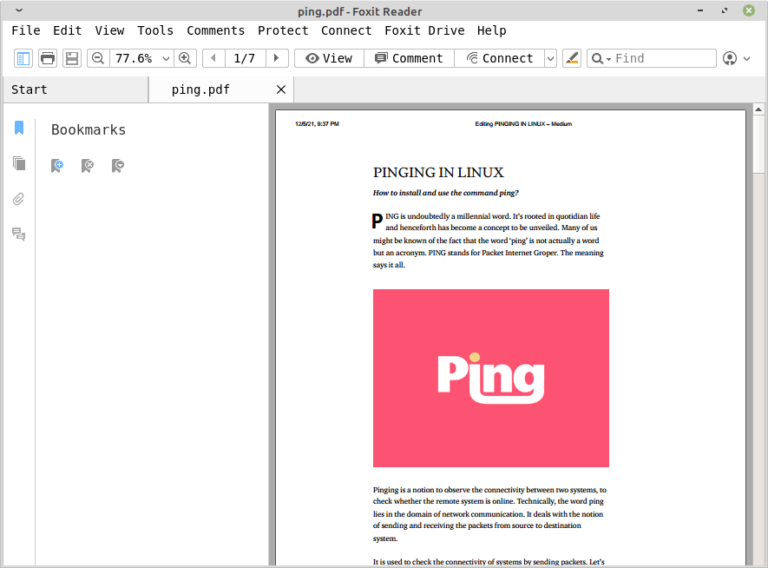Click the Print icon in toolbar
Viewport: 768px width, 568px height.
click(47, 58)
